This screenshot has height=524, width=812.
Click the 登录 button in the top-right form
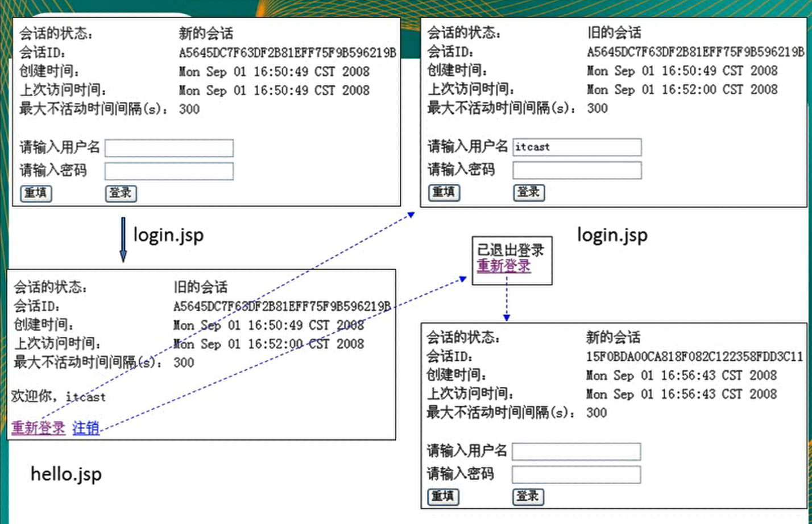click(x=528, y=192)
